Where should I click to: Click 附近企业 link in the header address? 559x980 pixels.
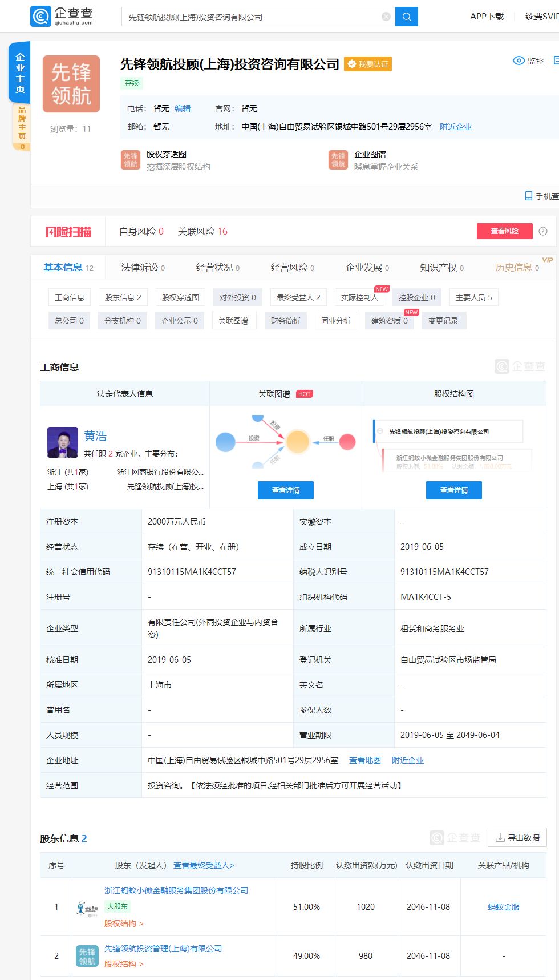point(456,127)
